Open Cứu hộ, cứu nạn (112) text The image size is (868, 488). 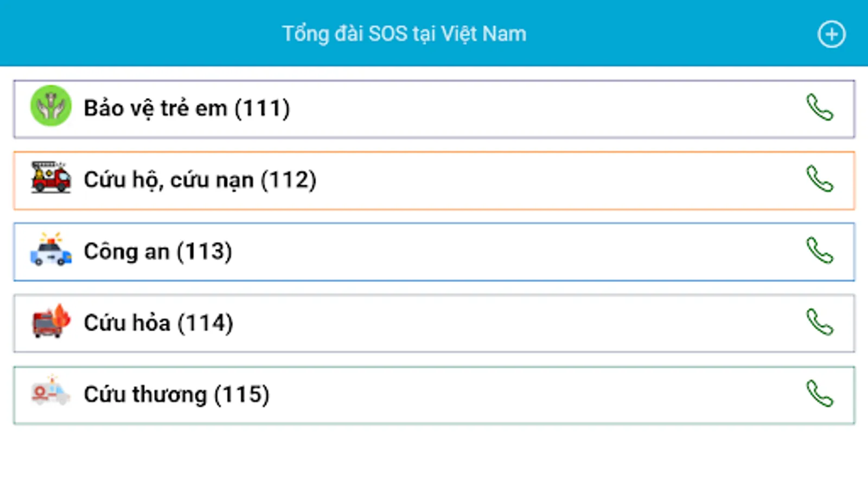200,180
